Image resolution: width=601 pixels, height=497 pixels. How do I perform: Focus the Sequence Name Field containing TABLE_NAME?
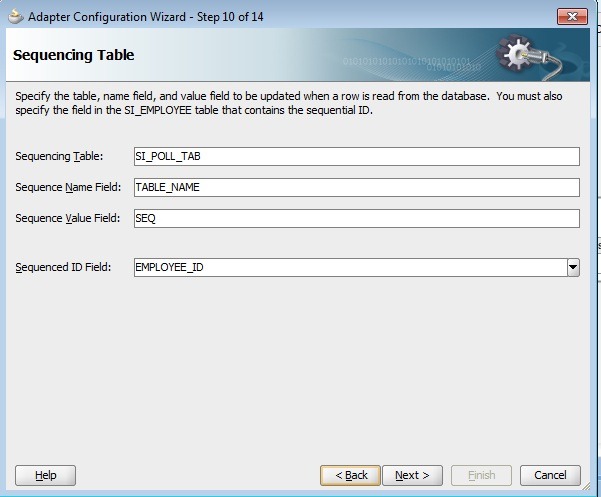(x=356, y=187)
